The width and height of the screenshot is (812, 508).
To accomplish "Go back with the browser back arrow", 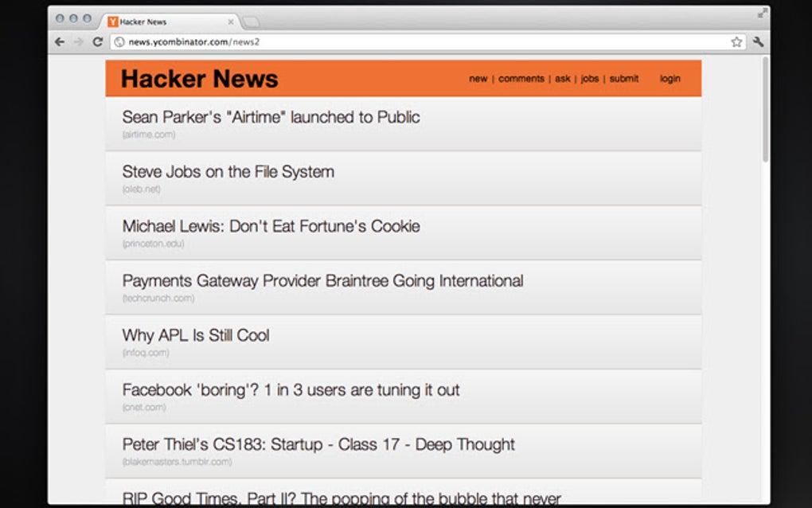I will [x=60, y=42].
